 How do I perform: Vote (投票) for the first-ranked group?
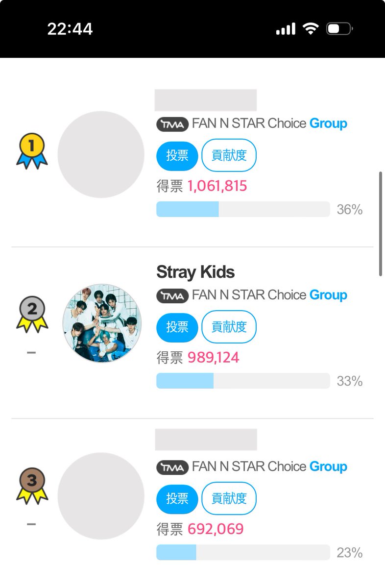177,156
